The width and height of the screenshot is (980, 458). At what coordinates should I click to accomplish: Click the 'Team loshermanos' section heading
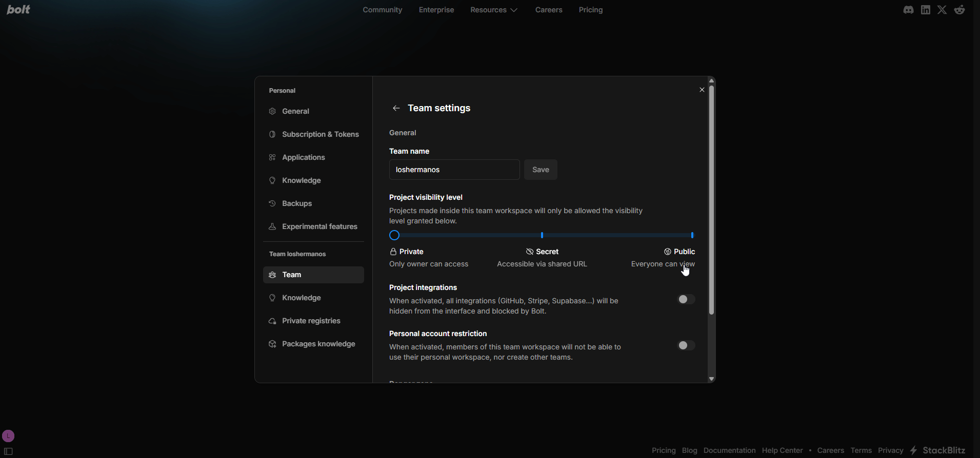pyautogui.click(x=297, y=254)
